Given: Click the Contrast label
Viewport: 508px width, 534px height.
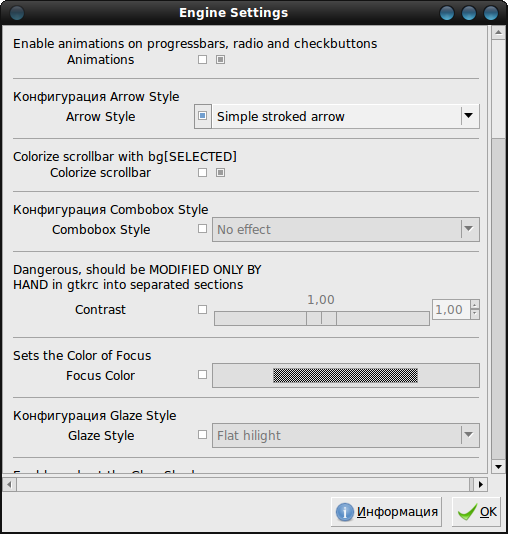Looking at the screenshot, I should 100,310.
